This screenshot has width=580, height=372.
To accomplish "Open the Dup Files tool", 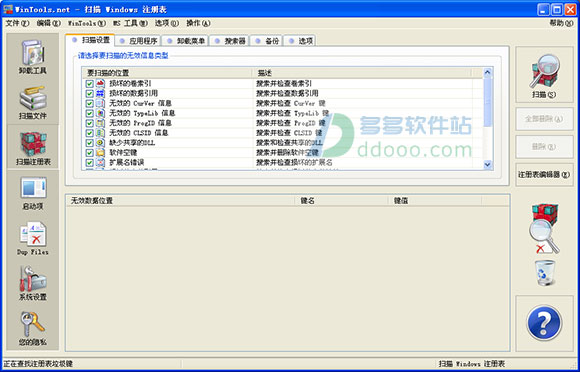I will click(33, 239).
